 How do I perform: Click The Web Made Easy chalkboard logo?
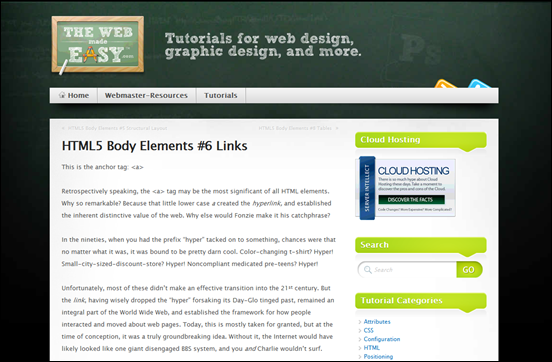98,45
